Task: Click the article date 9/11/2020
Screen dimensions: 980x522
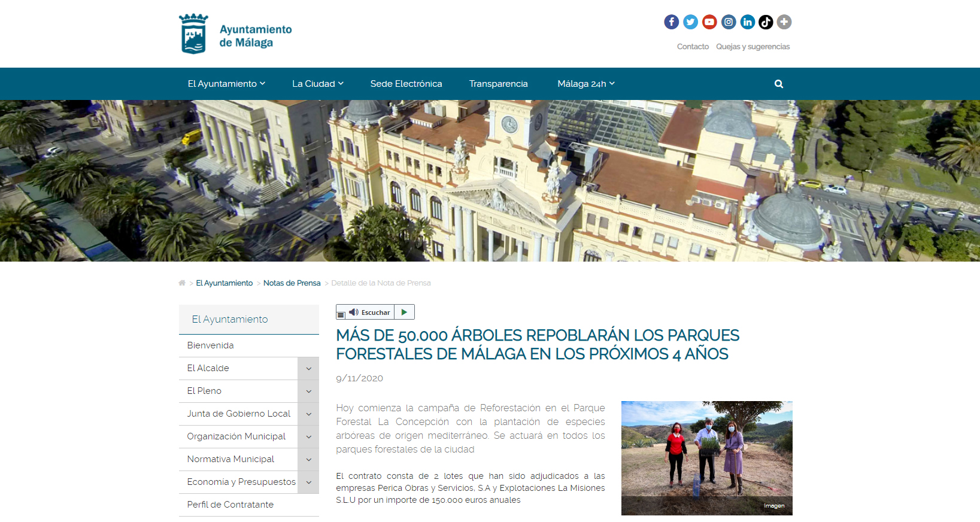Action: (x=359, y=378)
